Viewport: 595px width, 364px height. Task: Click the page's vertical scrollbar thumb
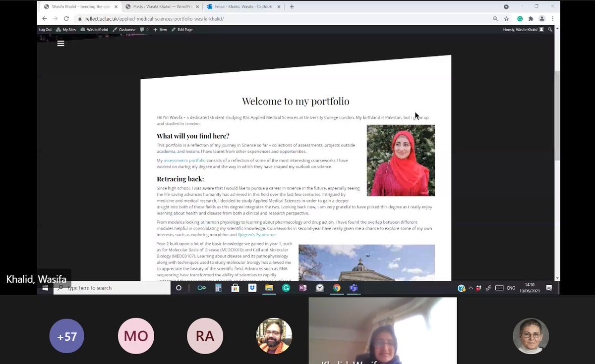pos(557,115)
